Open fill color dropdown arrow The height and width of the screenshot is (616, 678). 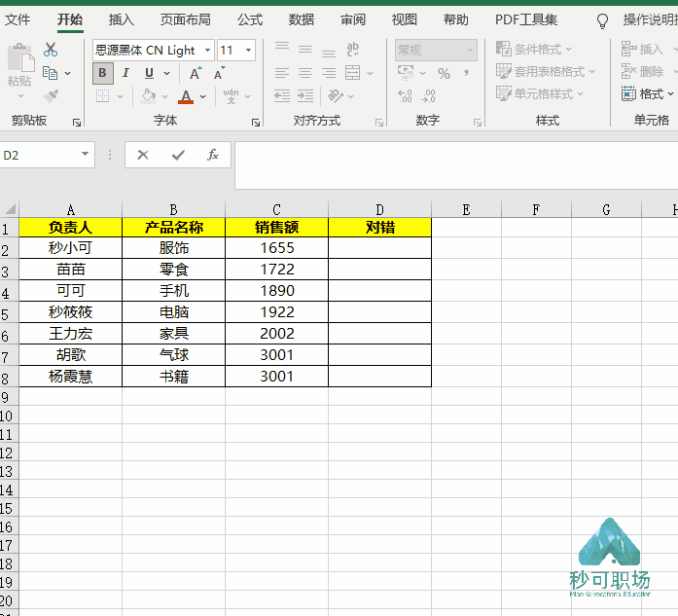(x=164, y=96)
